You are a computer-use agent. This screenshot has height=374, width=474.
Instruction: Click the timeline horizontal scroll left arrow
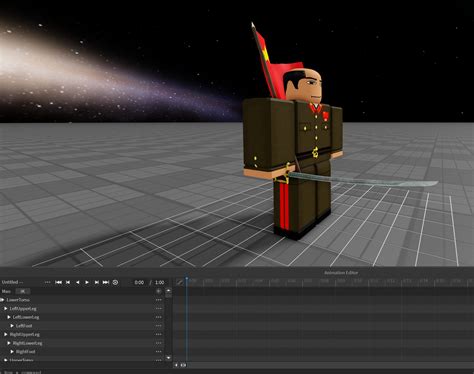[176, 365]
